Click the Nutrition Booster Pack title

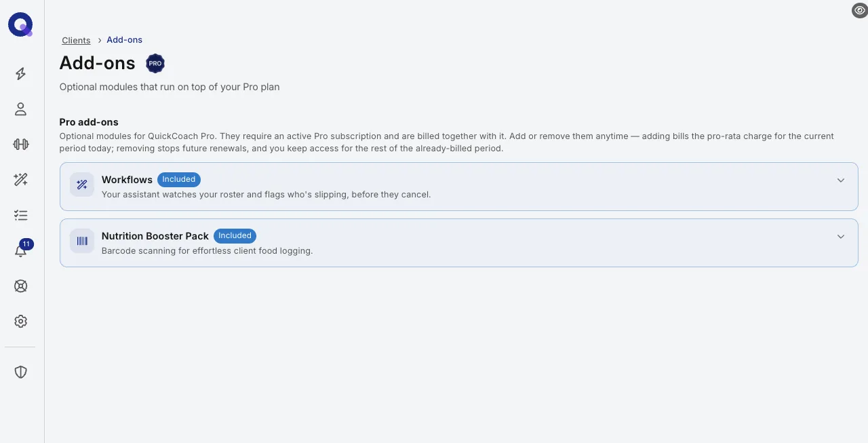pyautogui.click(x=155, y=236)
